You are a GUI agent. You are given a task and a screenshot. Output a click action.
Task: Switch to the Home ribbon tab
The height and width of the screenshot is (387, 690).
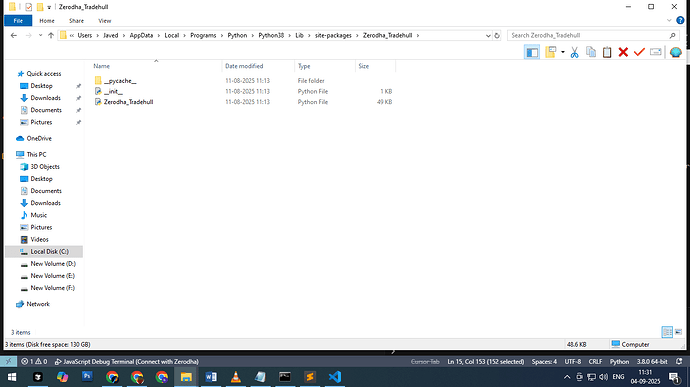click(x=47, y=21)
